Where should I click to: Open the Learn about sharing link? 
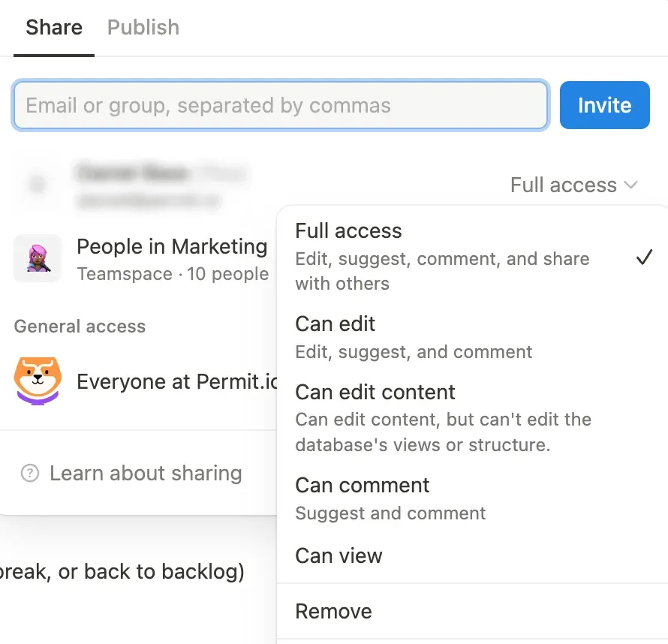click(x=146, y=474)
